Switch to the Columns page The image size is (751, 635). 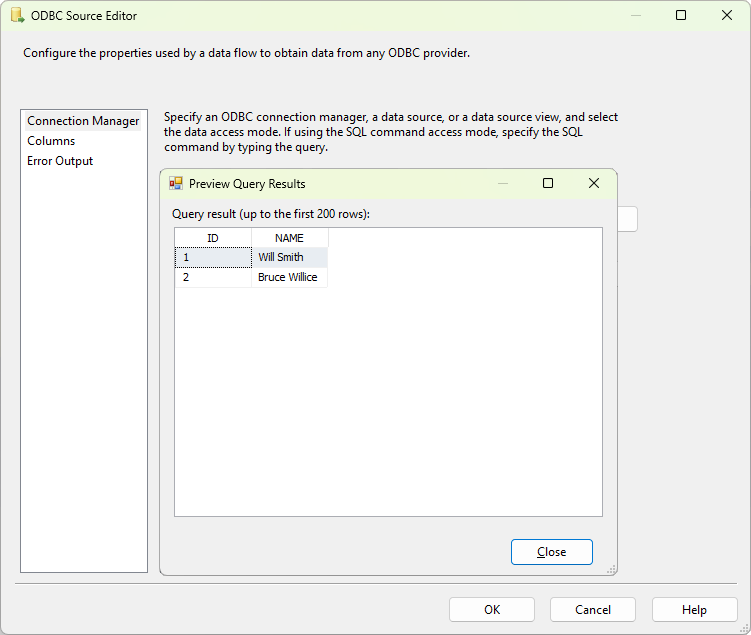(51, 141)
